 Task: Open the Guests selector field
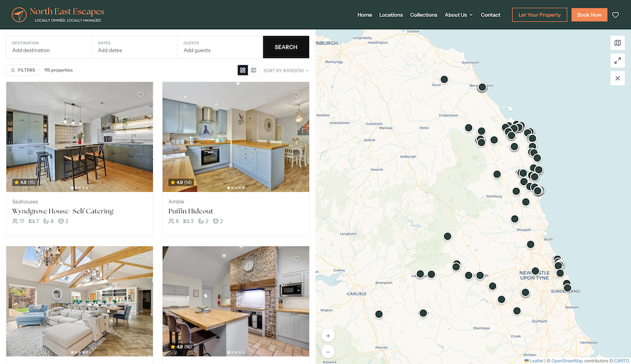point(219,47)
